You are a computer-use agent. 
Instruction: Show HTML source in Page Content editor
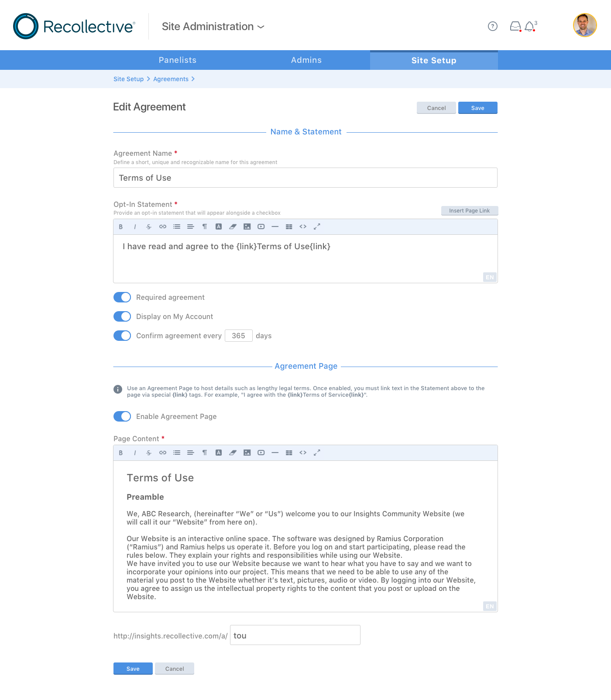[303, 453]
